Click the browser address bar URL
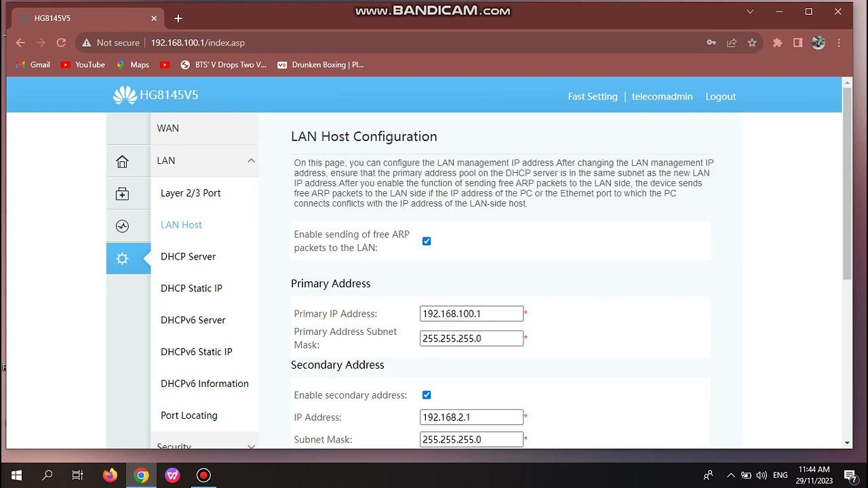 click(197, 43)
